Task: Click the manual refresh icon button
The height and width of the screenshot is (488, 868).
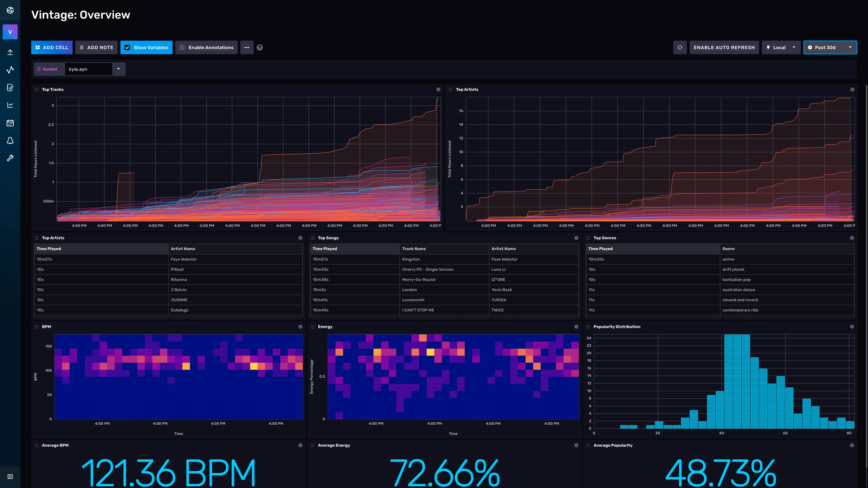Action: (680, 47)
